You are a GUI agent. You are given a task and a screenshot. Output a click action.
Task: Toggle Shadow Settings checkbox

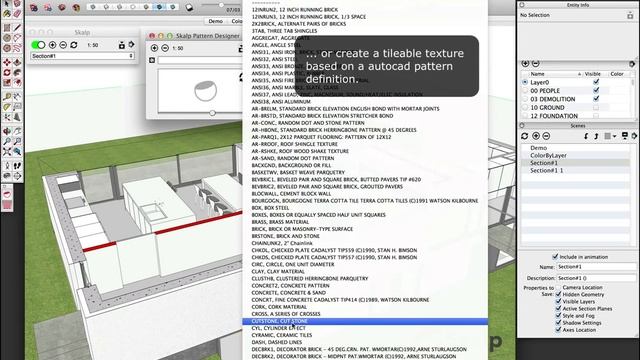558,322
